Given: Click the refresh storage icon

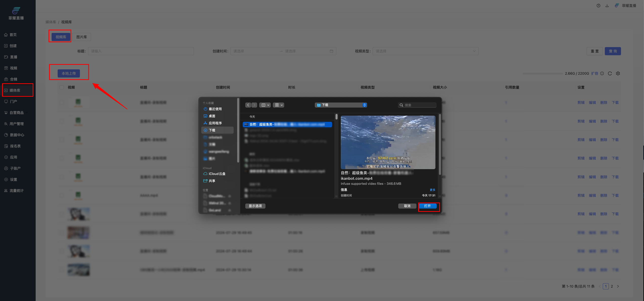Looking at the screenshot, I should [x=610, y=73].
